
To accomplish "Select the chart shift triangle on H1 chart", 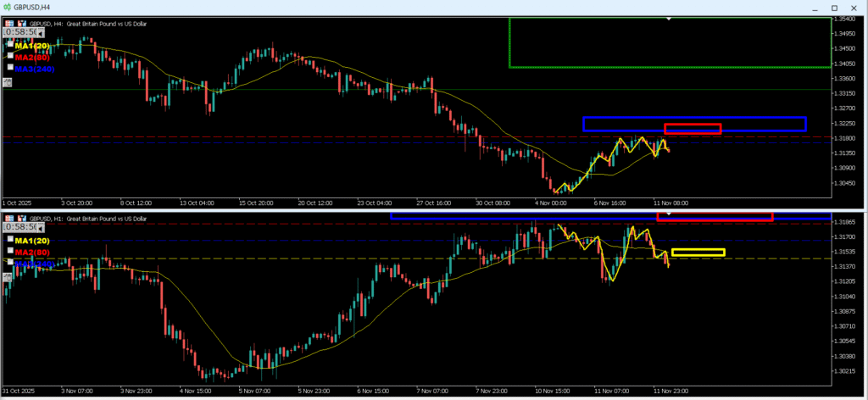I will pyautogui.click(x=669, y=214).
